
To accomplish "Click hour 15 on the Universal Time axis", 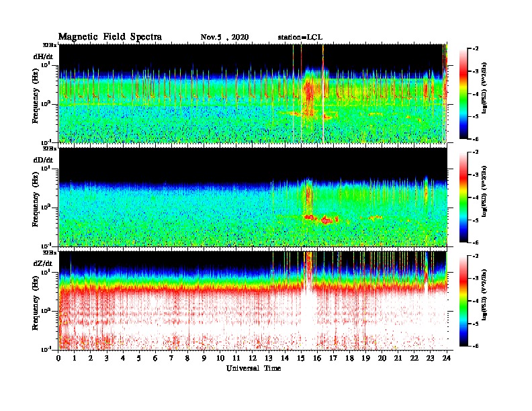I will (x=301, y=358).
